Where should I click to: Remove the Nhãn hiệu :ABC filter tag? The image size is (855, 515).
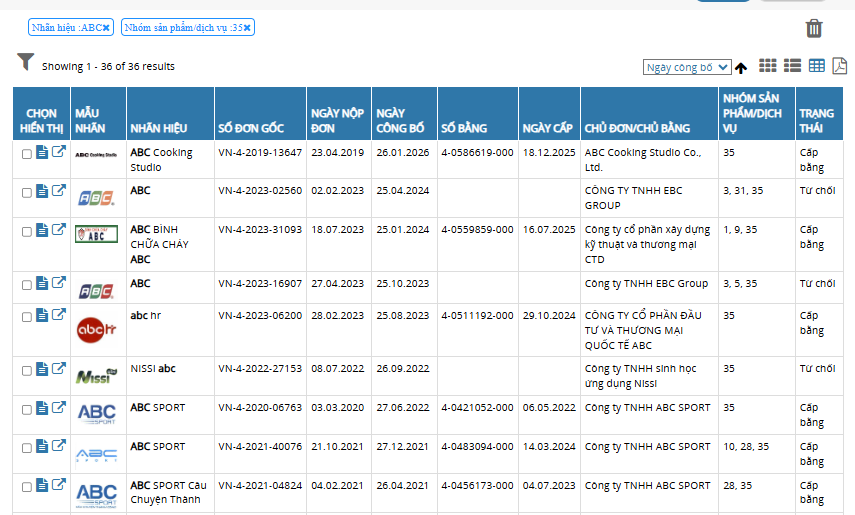pos(106,28)
